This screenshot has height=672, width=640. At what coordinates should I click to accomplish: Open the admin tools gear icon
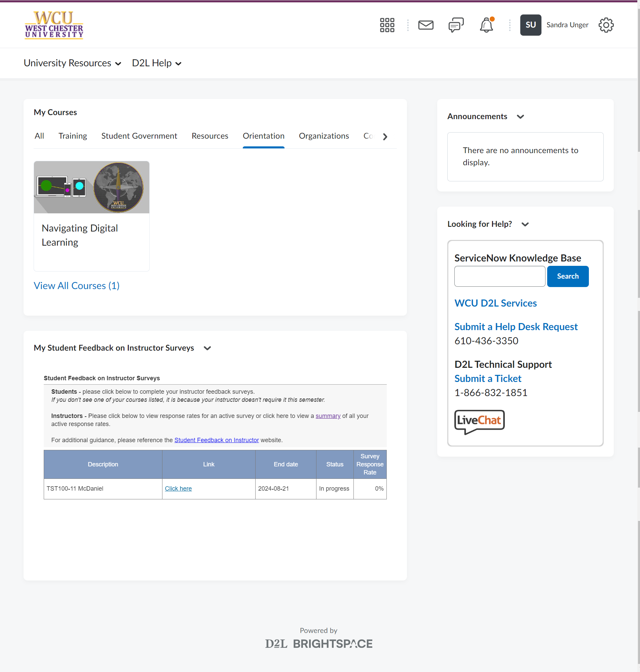606,25
